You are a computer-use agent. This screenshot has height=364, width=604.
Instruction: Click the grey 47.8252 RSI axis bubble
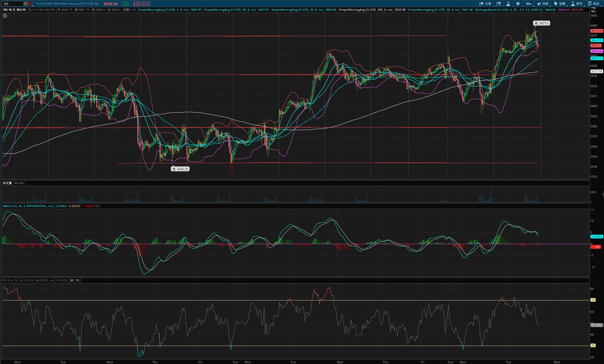pos(597,325)
